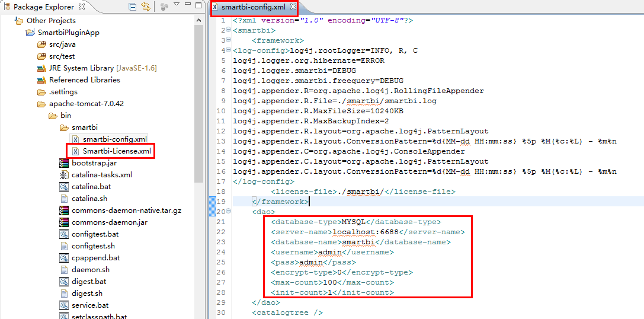This screenshot has height=319, width=644.
Task: Click the closing log-config tag on line 17
Action: (263, 181)
